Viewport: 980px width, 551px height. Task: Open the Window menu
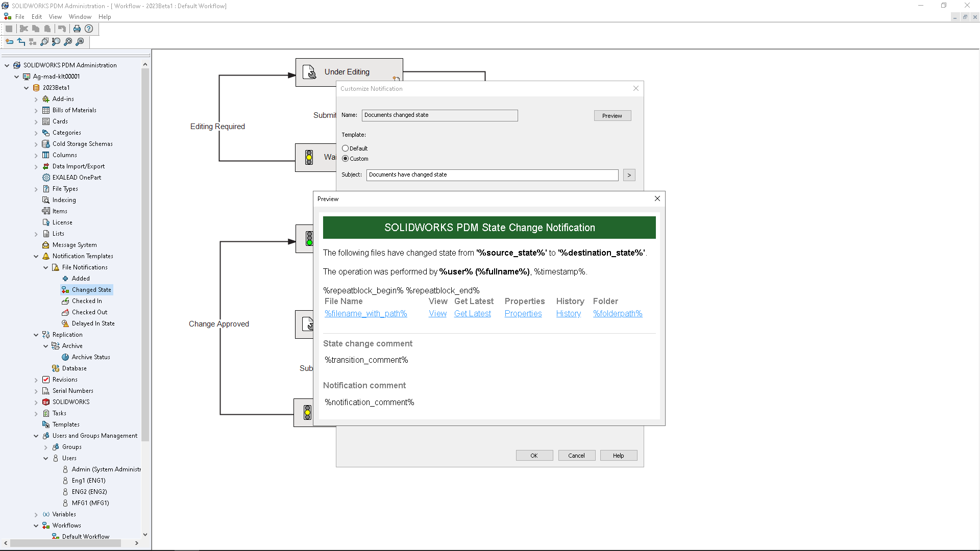(80, 17)
